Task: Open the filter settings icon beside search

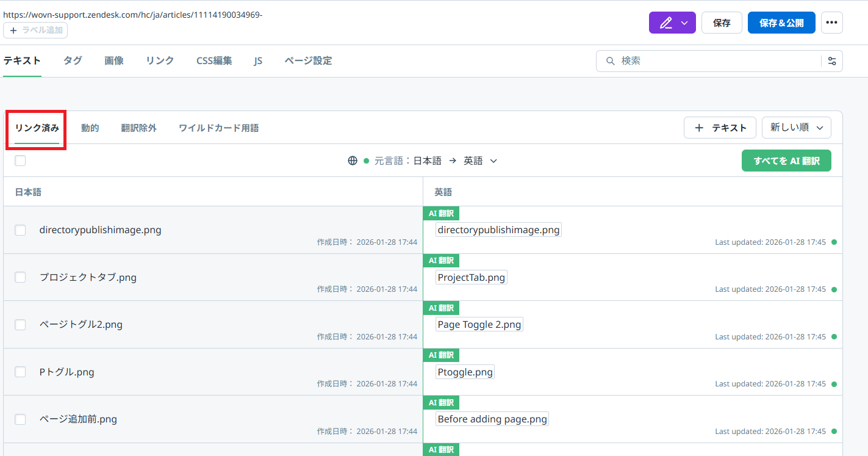Action: 832,61
